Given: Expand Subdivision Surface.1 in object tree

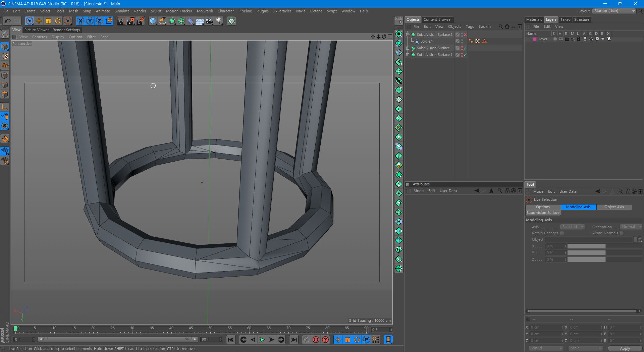Looking at the screenshot, I should 408,55.
